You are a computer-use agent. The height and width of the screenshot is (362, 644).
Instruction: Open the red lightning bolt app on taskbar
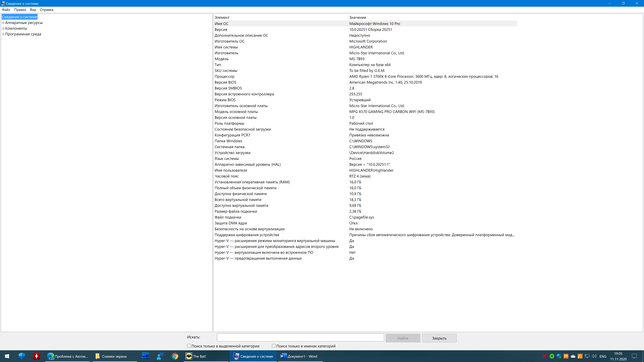[x=37, y=356]
